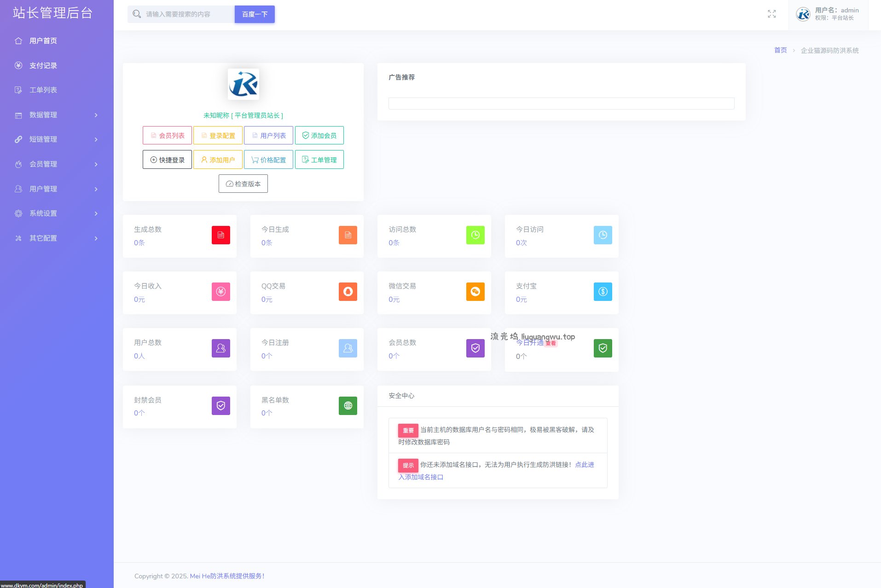
Task: Click the QQ penguin icon for QQ交易
Action: pos(348,292)
